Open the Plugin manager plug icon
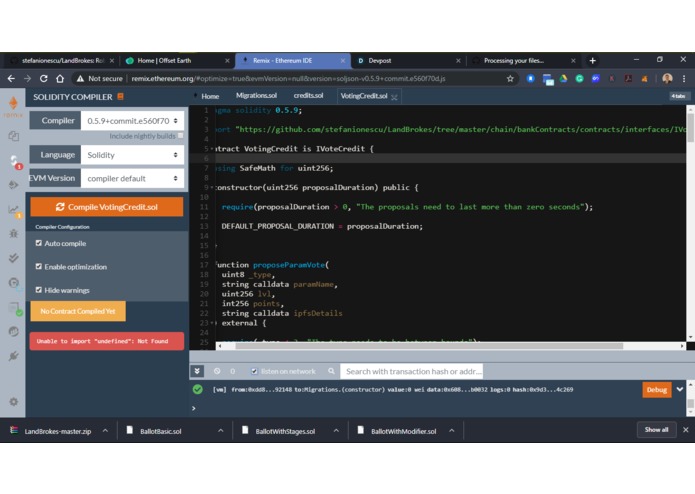The width and height of the screenshot is (695, 494). pyautogui.click(x=13, y=356)
